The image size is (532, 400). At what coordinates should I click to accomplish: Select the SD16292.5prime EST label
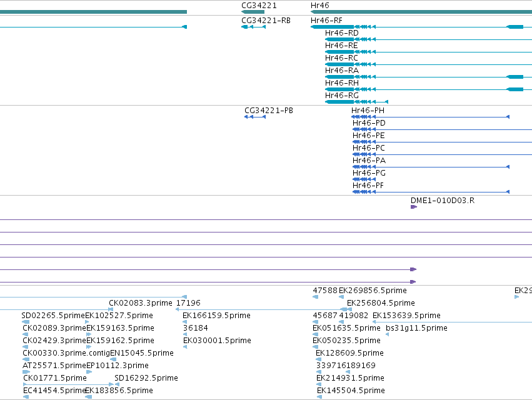tap(146, 378)
